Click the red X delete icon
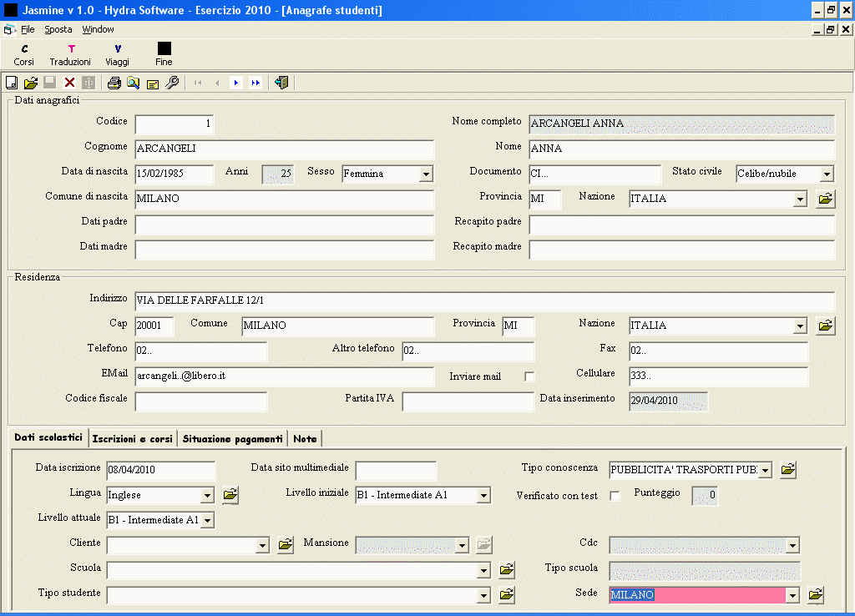This screenshot has width=855, height=616. pos(69,83)
